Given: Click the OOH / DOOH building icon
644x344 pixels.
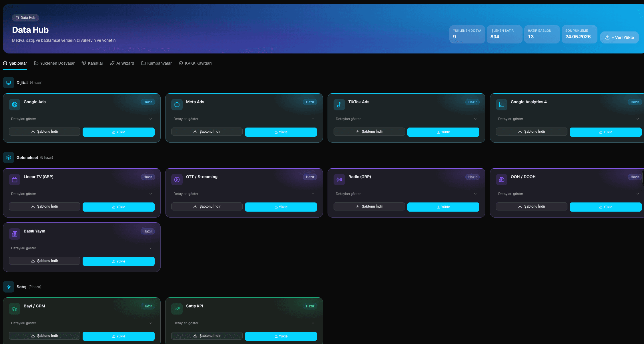Looking at the screenshot, I should click(x=502, y=180).
